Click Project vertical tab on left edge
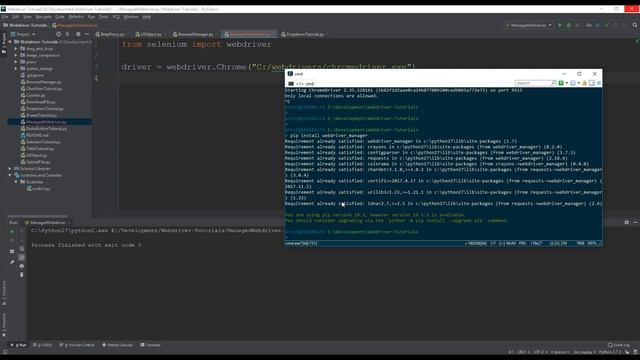 click(4, 44)
